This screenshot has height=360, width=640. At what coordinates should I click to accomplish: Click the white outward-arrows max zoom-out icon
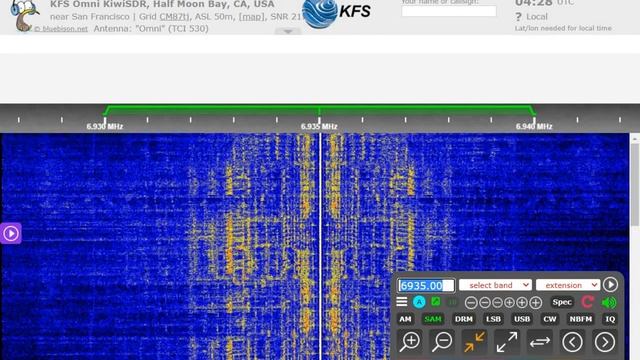tap(507, 342)
